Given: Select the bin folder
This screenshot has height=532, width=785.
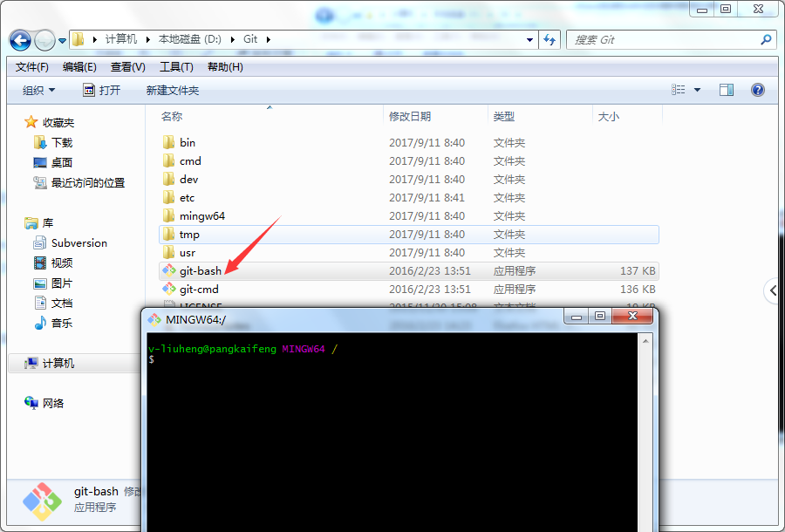Looking at the screenshot, I should tap(409, 143).
